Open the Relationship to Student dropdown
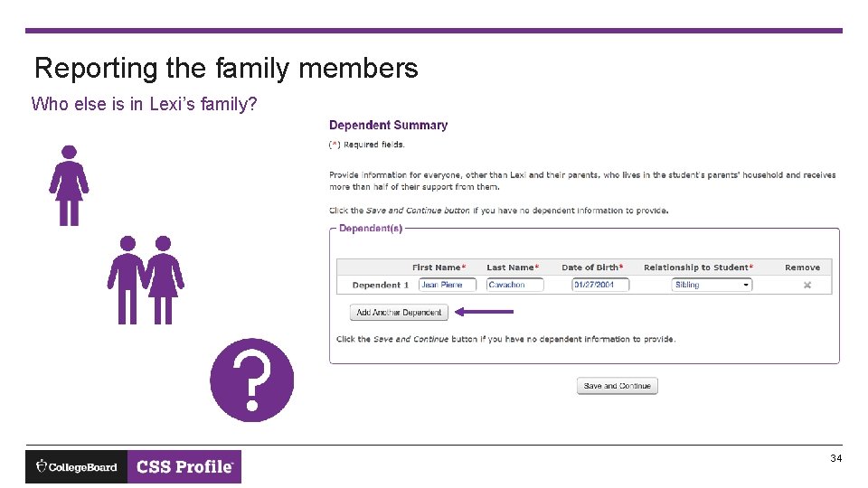Image resolution: width=868 pixels, height=488 pixels. click(x=712, y=285)
